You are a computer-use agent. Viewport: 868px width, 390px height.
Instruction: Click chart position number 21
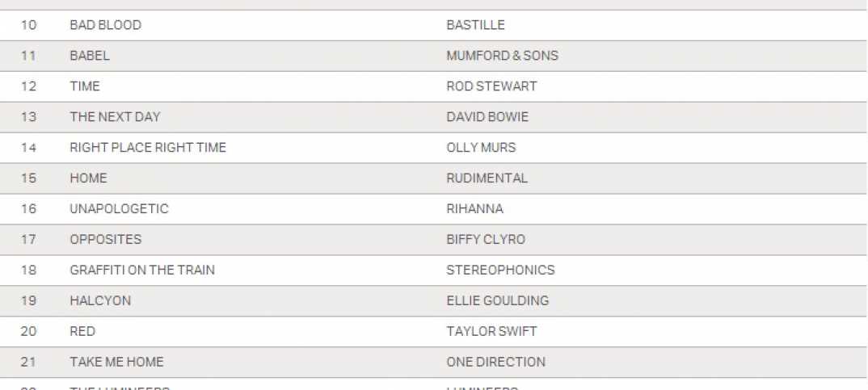[28, 363]
